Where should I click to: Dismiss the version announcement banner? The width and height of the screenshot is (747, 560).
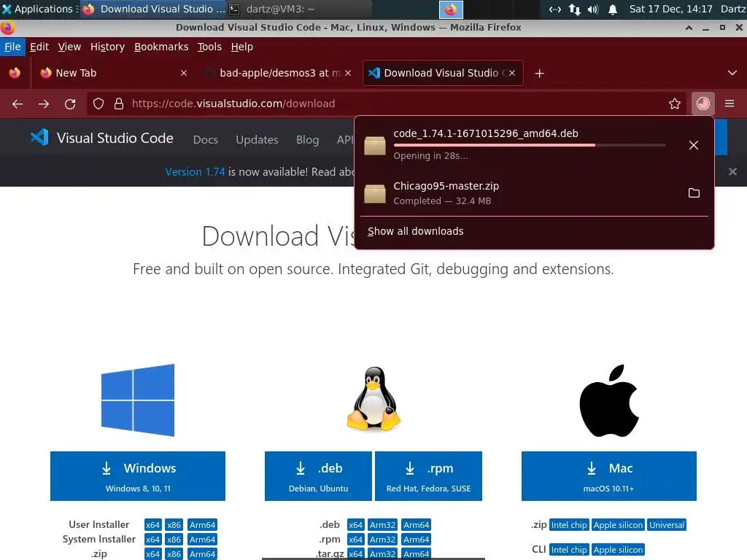(x=732, y=171)
